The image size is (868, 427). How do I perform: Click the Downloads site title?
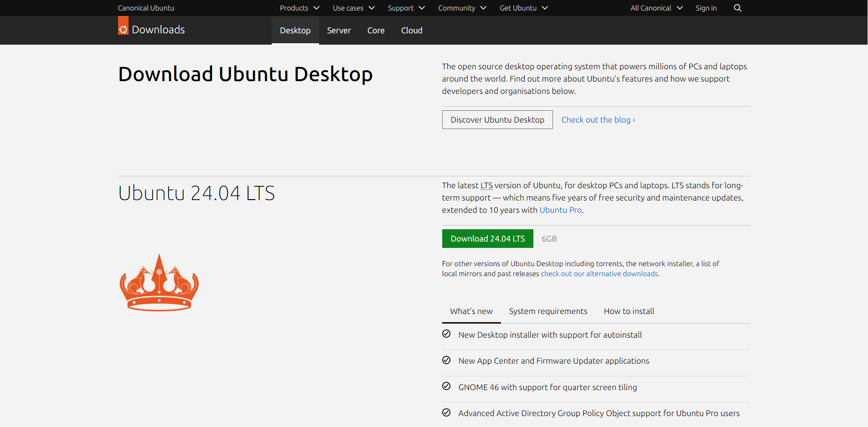tap(158, 30)
